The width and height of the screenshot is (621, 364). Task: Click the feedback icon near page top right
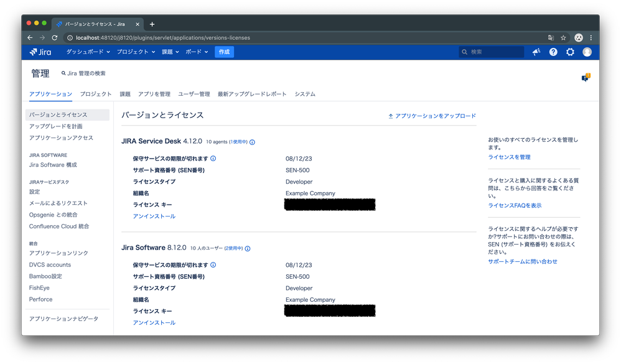[x=586, y=77]
